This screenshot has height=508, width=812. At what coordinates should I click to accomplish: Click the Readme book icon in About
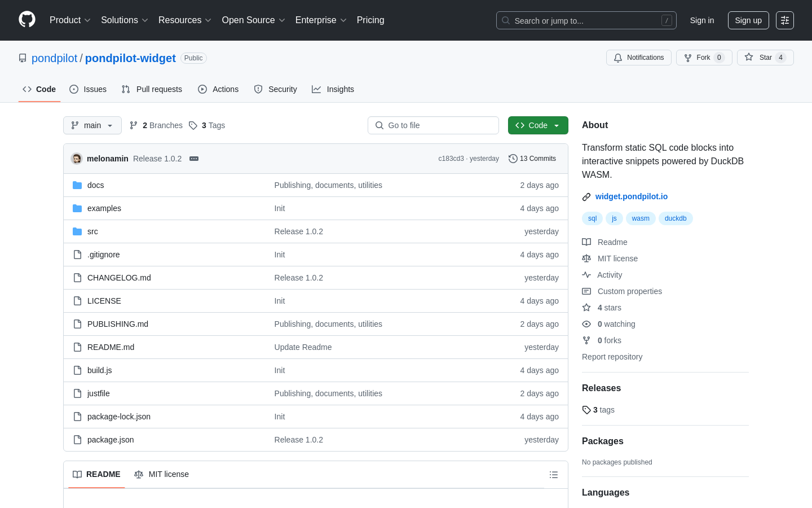pyautogui.click(x=586, y=242)
